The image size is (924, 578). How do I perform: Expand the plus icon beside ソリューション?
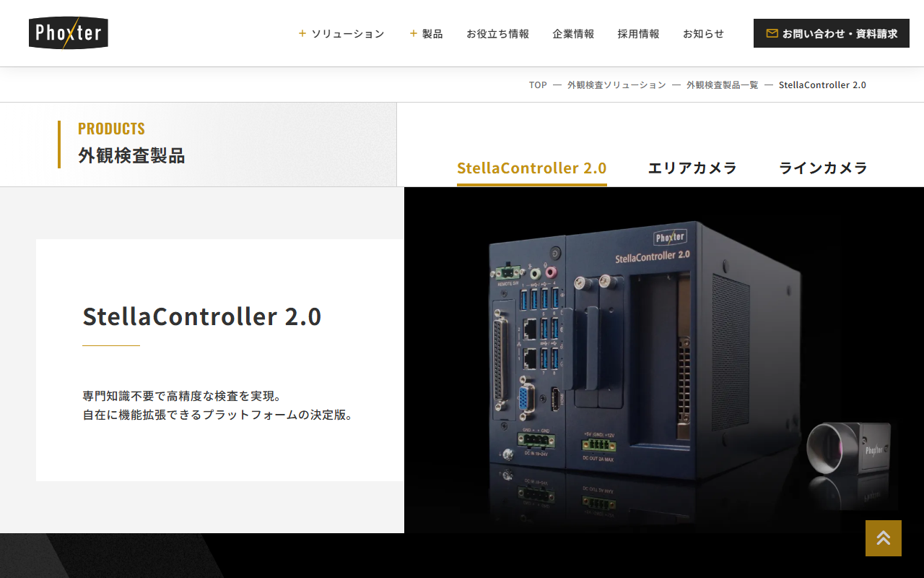coord(302,33)
